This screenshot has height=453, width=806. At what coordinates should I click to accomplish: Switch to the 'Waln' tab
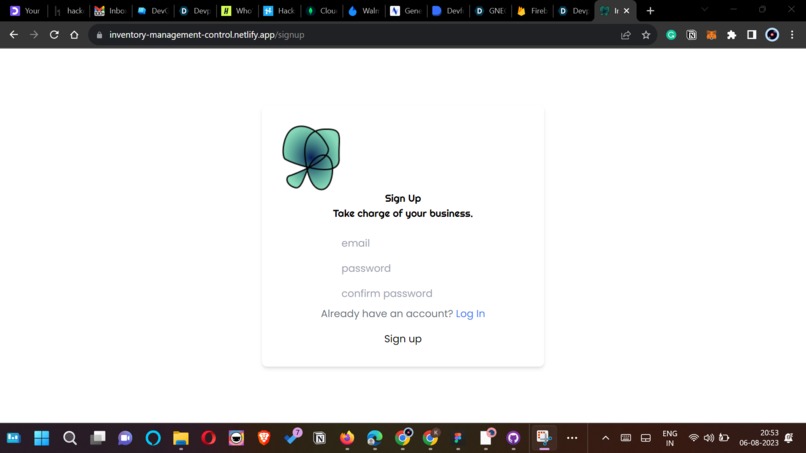(363, 11)
